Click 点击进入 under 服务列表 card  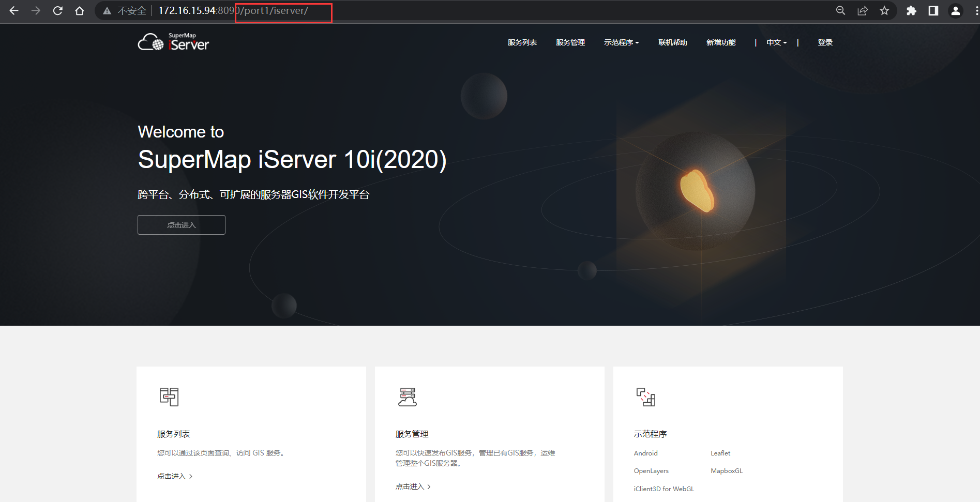(175, 476)
